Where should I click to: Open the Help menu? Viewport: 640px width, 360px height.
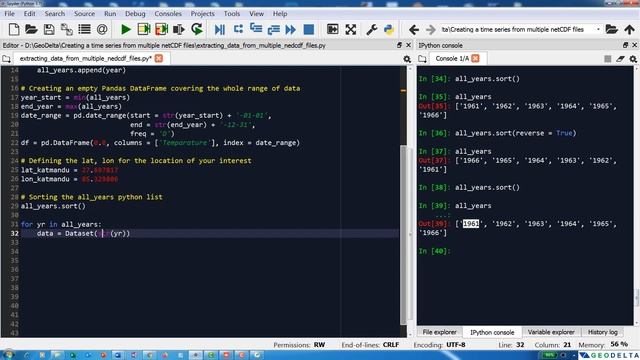pos(280,13)
